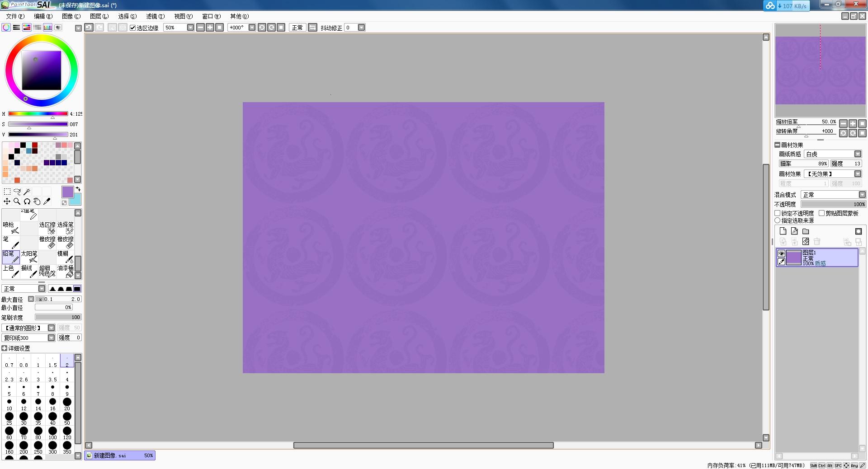This screenshot has width=868, height=469.
Task: Expand the 详细设置 section
Action: (x=5, y=348)
